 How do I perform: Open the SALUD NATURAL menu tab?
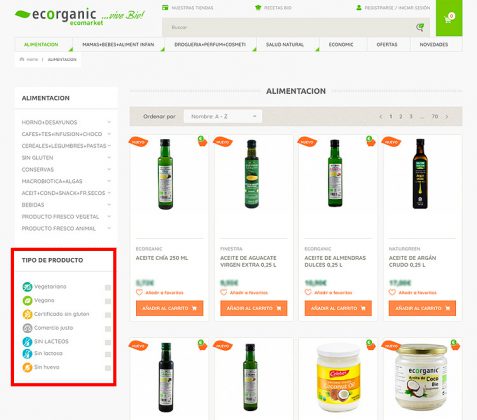[285, 44]
